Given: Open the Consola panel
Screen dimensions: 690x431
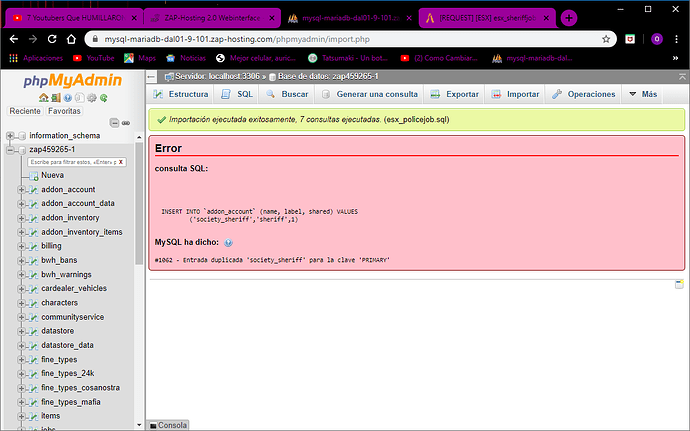Looking at the screenshot, I should (x=168, y=425).
